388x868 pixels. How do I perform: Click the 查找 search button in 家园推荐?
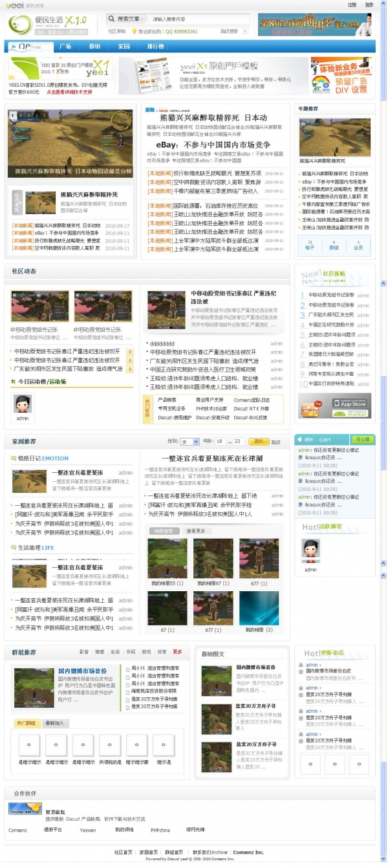tap(258, 441)
